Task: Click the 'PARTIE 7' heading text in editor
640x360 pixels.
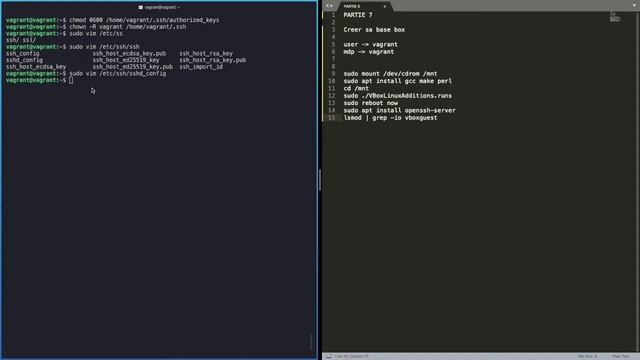Action: (358, 15)
